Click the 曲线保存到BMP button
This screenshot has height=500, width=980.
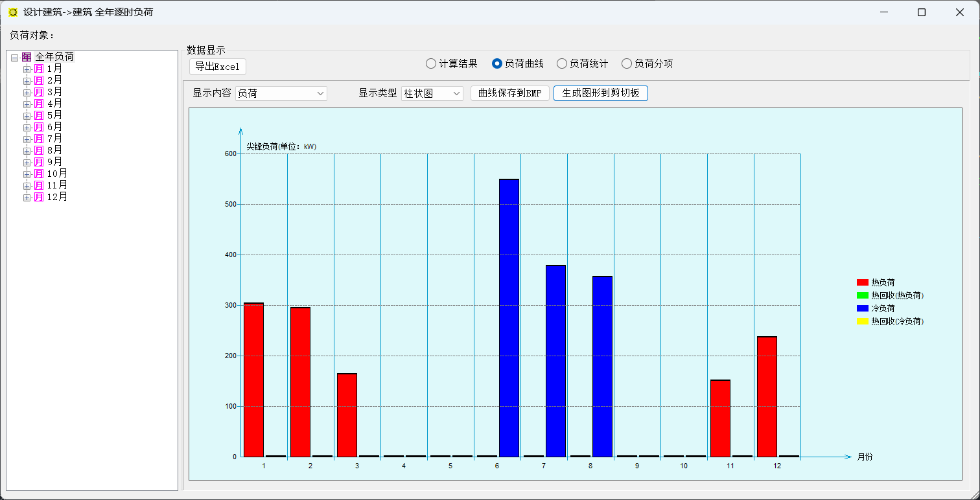[x=509, y=93]
